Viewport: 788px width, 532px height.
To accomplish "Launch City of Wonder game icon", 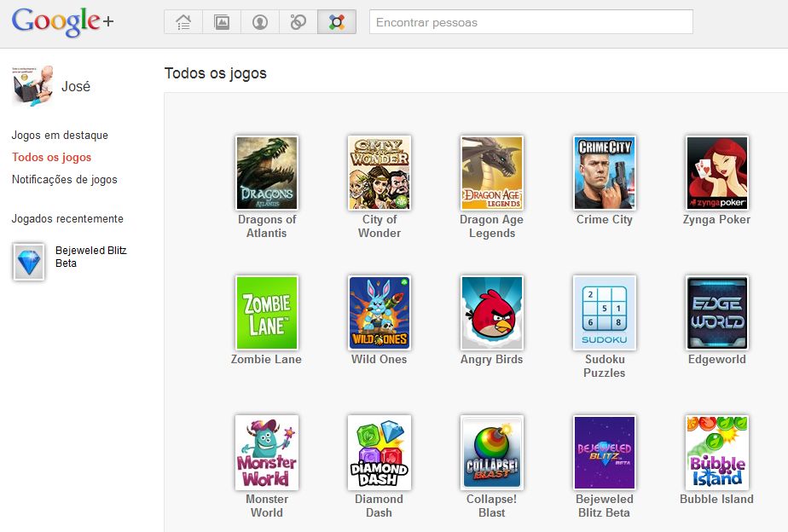I will tap(380, 173).
